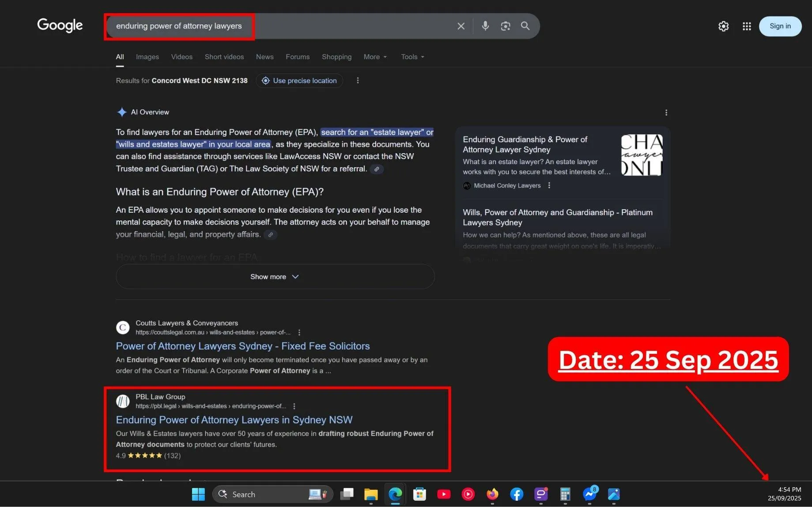Screen dimensions: 812x507
Task: Open the Google apps grid icon
Action: 746,26
